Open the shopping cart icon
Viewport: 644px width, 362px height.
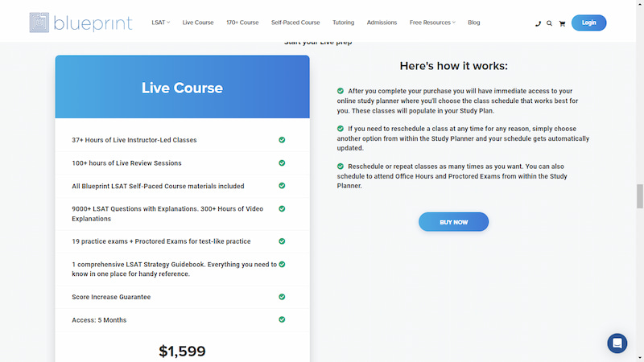pos(562,23)
